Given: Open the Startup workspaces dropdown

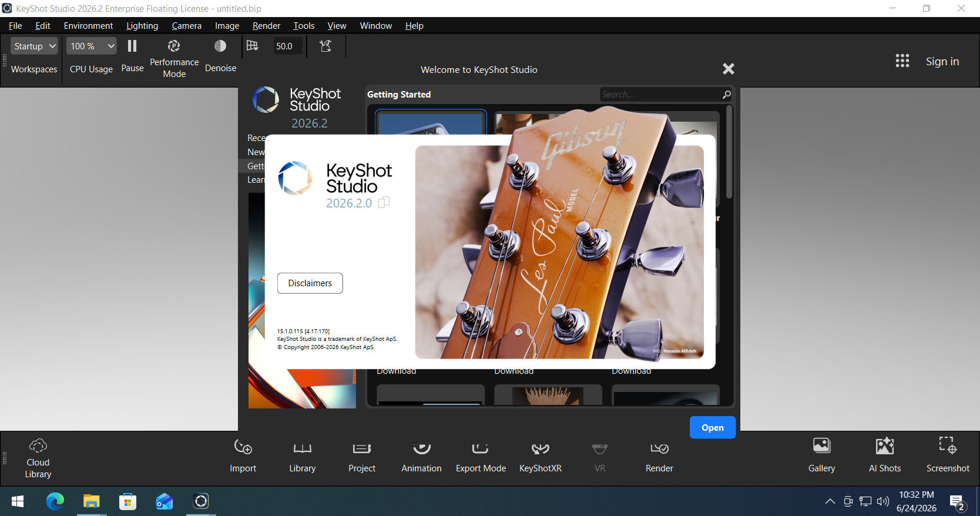Looking at the screenshot, I should [34, 46].
